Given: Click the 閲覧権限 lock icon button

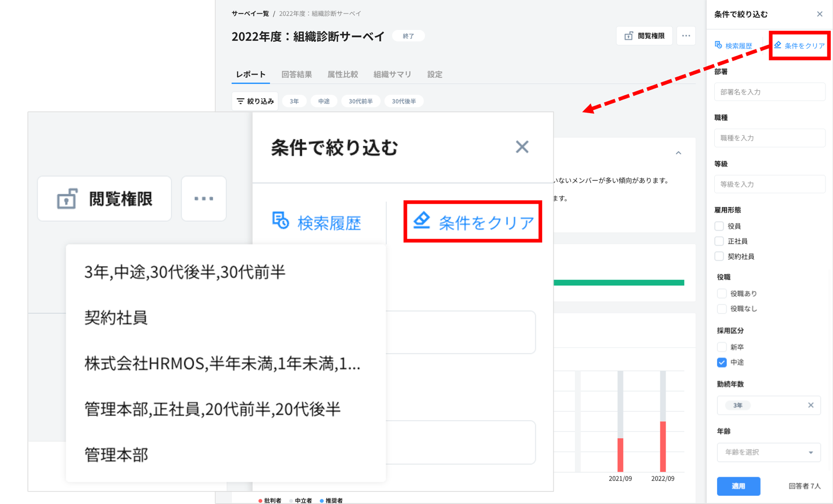Looking at the screenshot, I should [644, 36].
